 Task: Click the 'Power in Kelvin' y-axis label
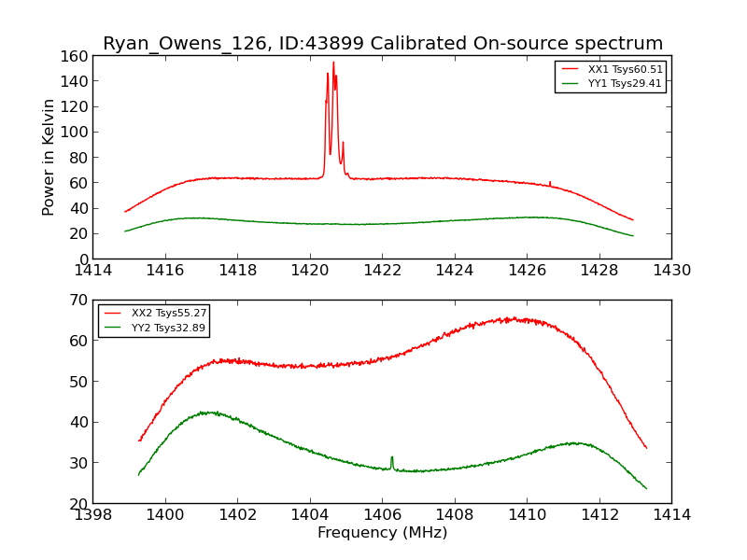coord(48,158)
